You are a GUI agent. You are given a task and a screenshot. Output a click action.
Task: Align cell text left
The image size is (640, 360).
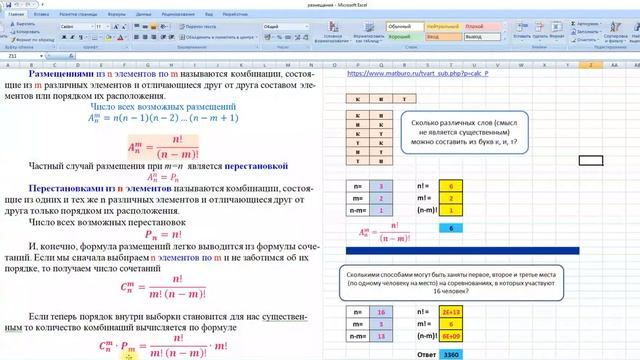136,37
